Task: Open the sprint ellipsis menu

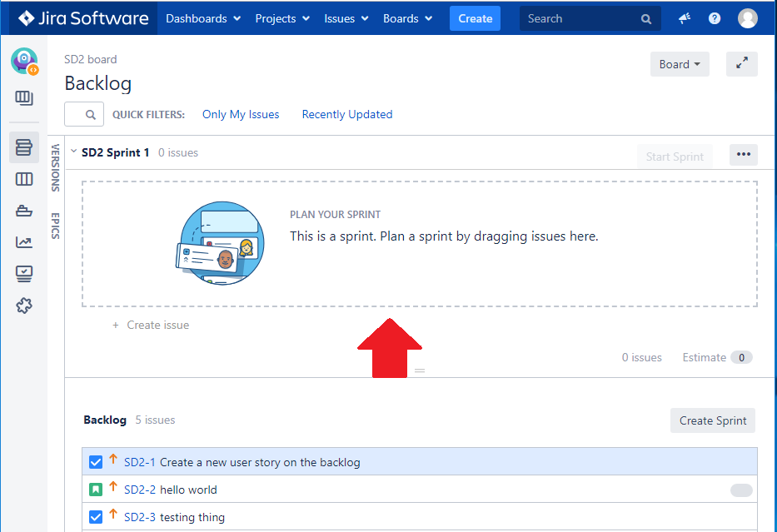Action: point(743,154)
